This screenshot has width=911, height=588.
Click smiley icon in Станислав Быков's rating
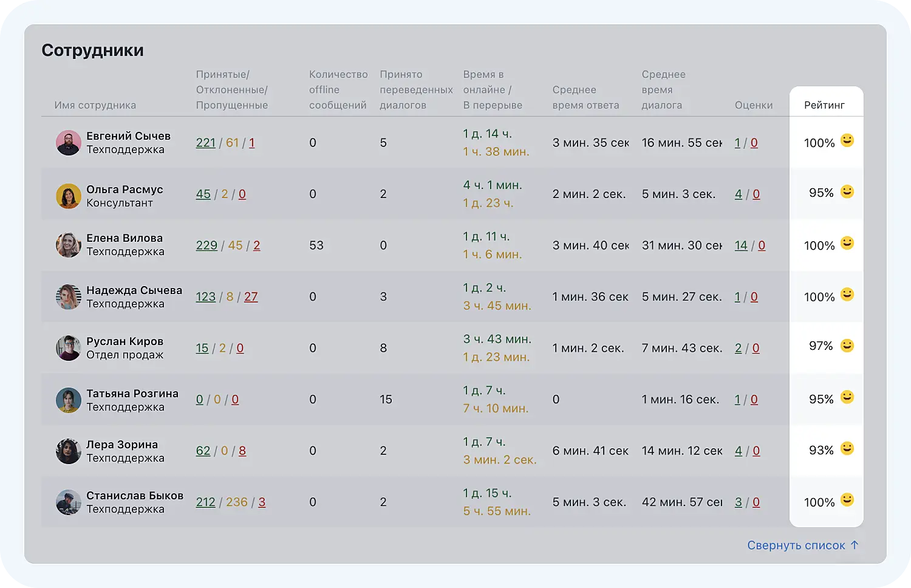coord(847,501)
